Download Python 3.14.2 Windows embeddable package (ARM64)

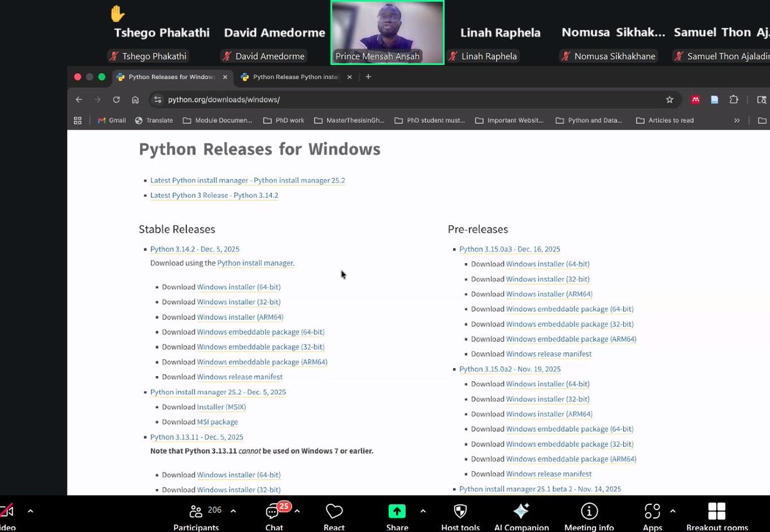(x=262, y=362)
